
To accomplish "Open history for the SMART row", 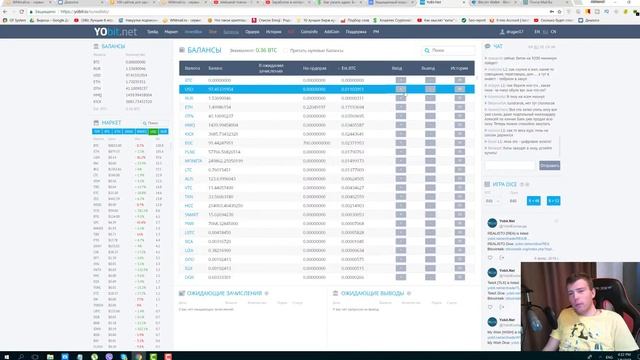I will [x=460, y=215].
